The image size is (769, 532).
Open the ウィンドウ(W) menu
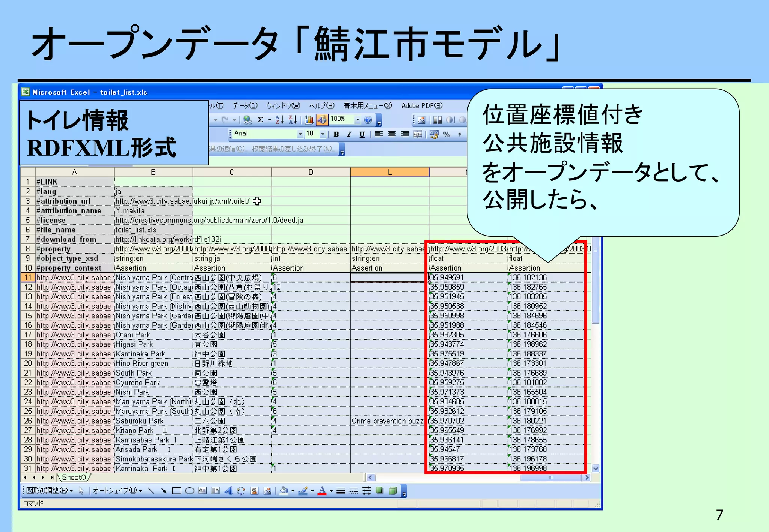283,106
